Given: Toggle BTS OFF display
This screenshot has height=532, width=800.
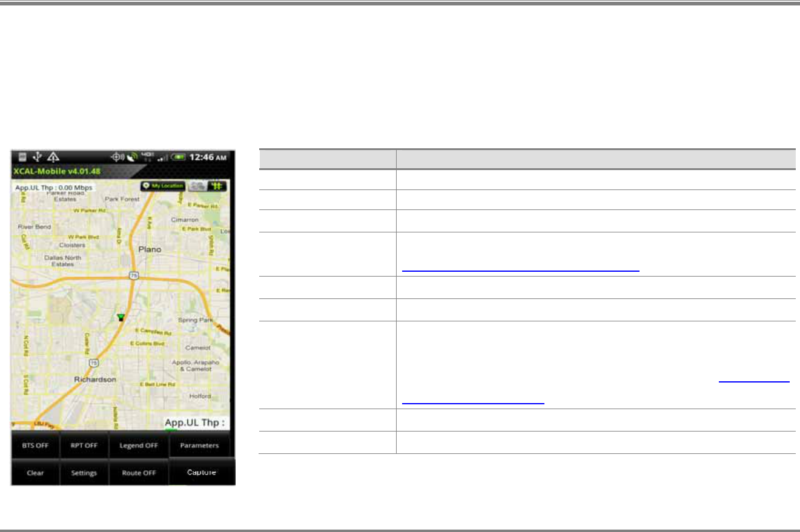Looking at the screenshot, I should (35, 446).
